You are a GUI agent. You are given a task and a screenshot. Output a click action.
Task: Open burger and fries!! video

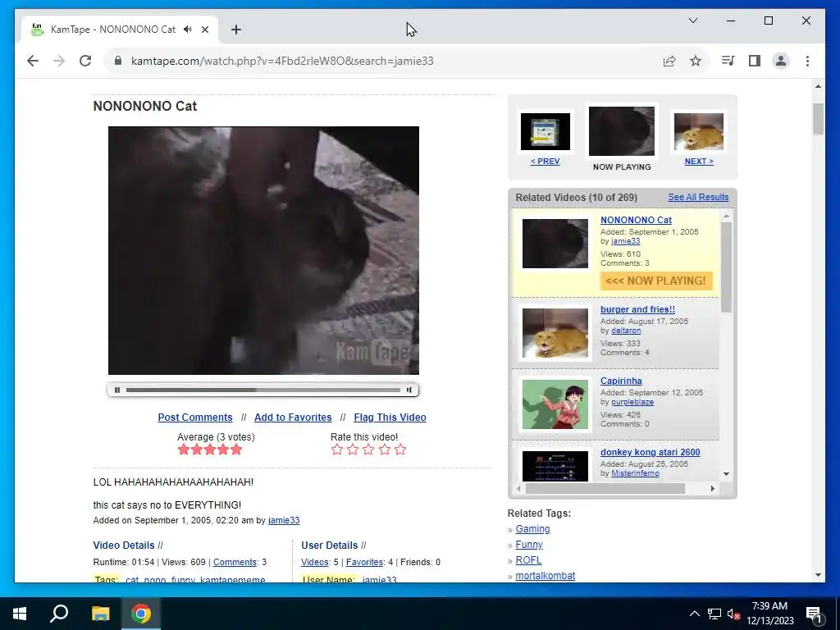(x=637, y=309)
